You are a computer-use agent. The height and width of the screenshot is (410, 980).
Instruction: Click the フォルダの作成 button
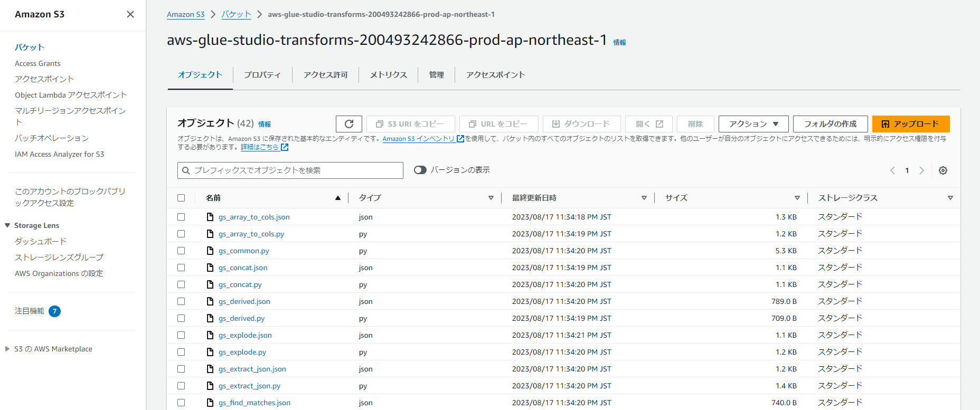pos(830,124)
